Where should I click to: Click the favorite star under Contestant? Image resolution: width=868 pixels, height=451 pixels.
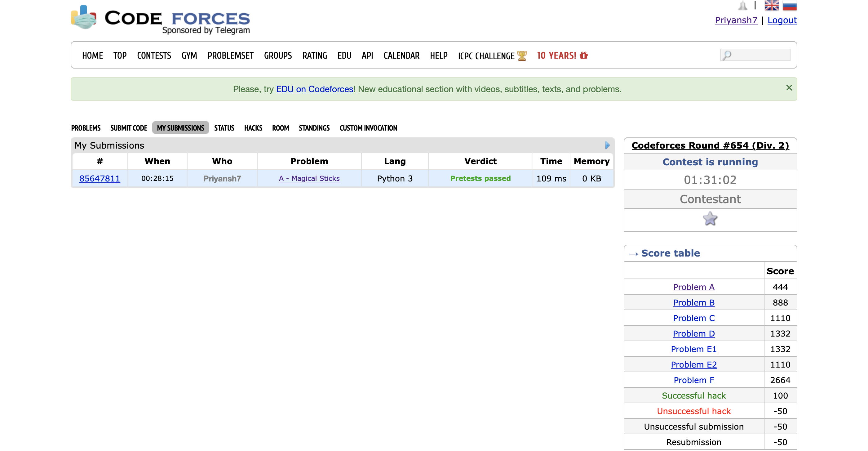tap(710, 219)
